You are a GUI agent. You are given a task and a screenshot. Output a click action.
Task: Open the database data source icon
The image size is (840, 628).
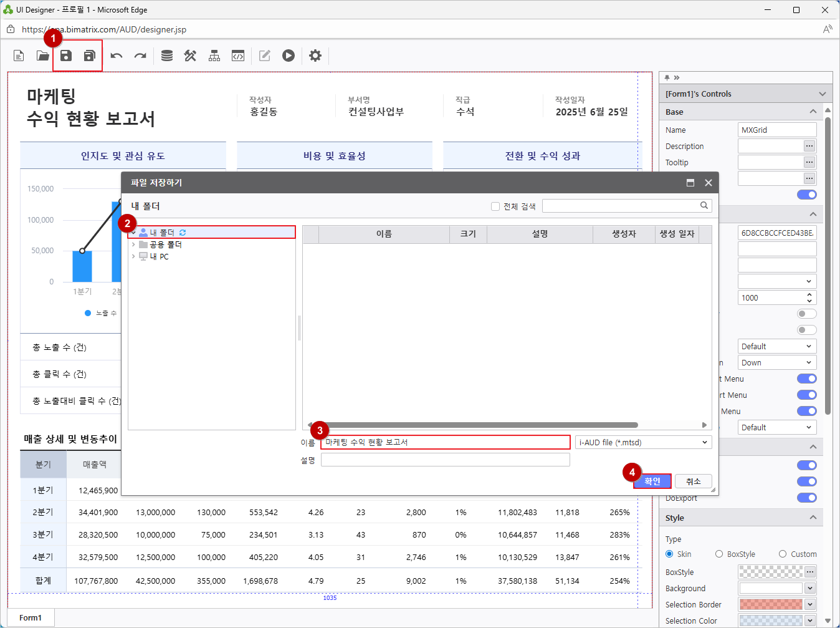pyautogui.click(x=167, y=56)
